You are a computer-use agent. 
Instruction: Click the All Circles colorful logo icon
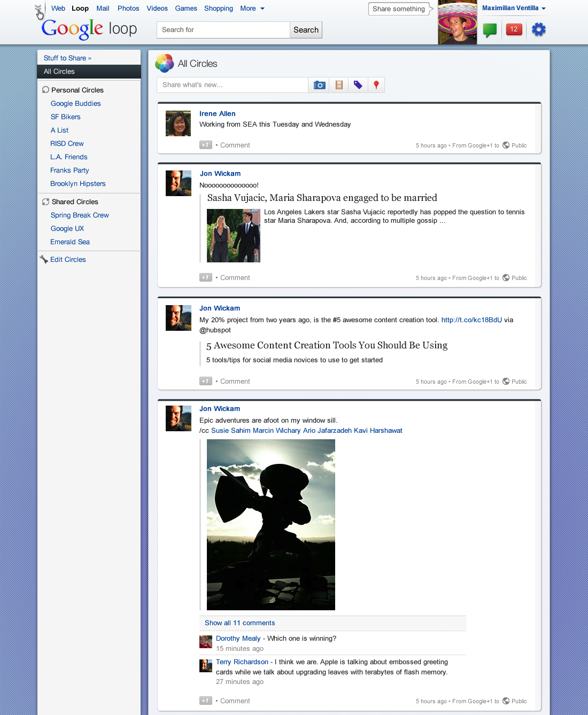164,63
